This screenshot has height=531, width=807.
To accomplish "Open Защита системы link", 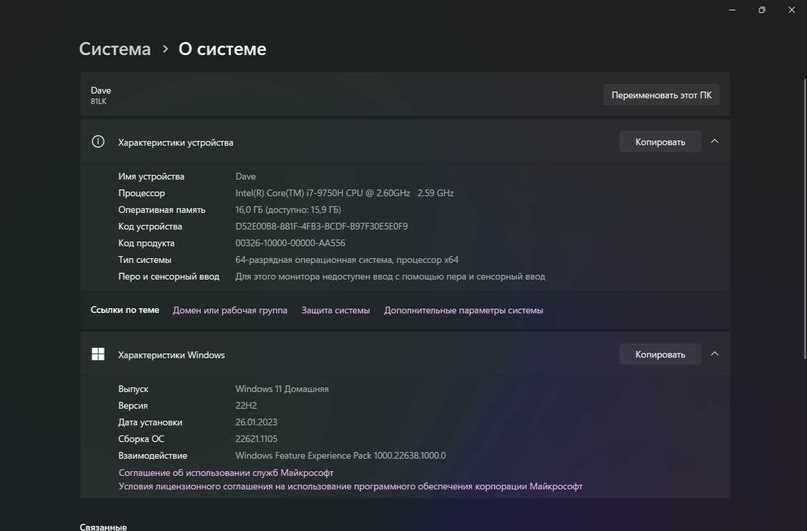I will click(336, 310).
